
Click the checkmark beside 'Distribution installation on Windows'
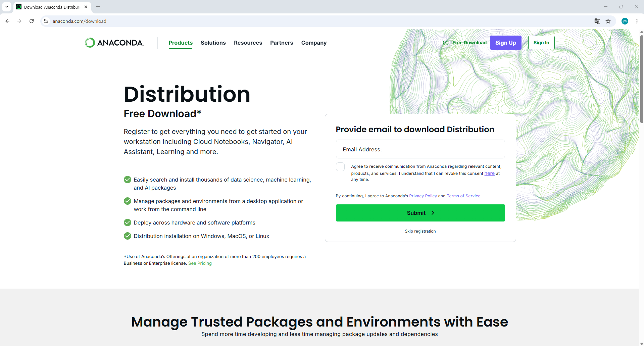click(x=128, y=236)
